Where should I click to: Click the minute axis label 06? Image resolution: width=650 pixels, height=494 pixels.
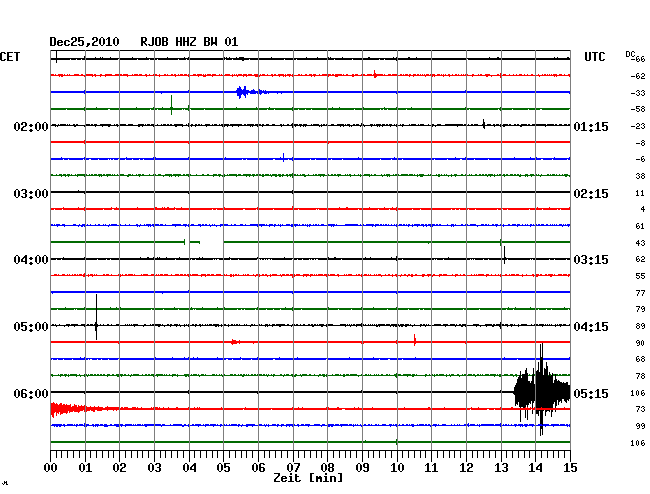258,468
